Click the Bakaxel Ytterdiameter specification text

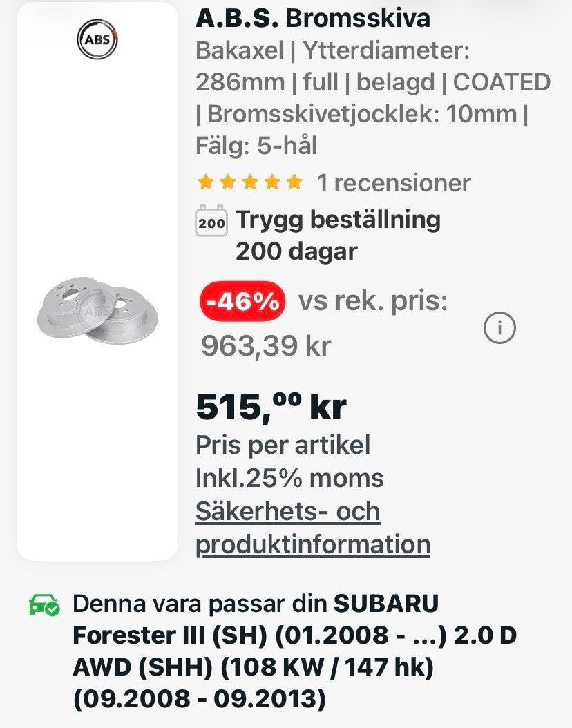332,50
